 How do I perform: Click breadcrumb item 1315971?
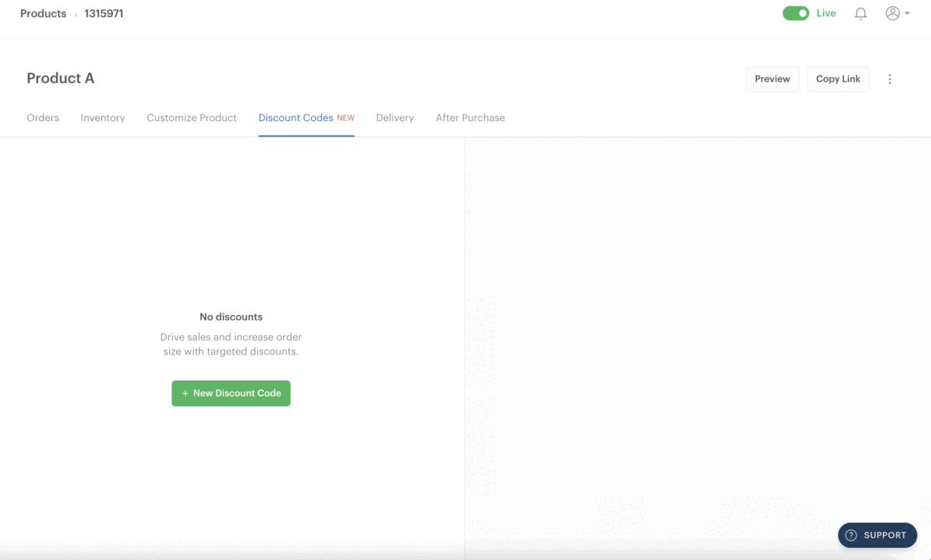click(x=104, y=13)
